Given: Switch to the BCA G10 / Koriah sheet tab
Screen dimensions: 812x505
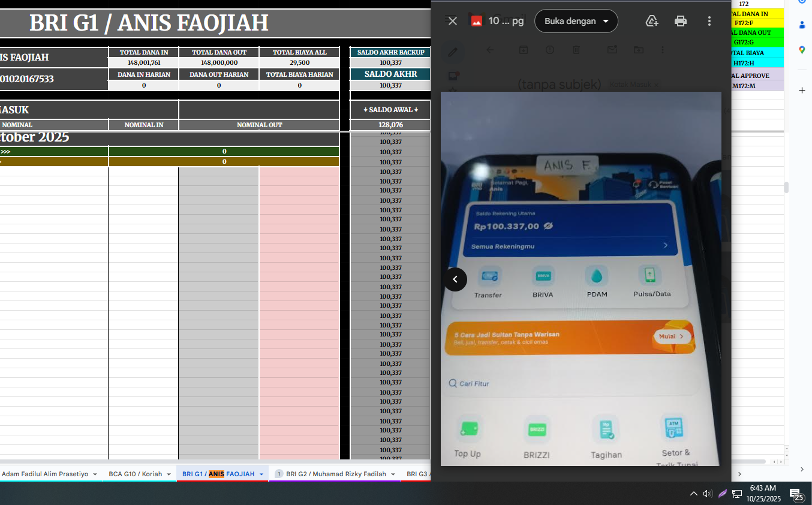Looking at the screenshot, I should click(x=135, y=474).
